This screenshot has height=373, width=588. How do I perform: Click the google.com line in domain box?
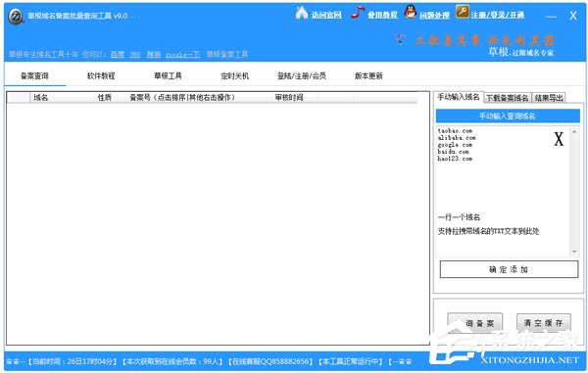coord(455,145)
